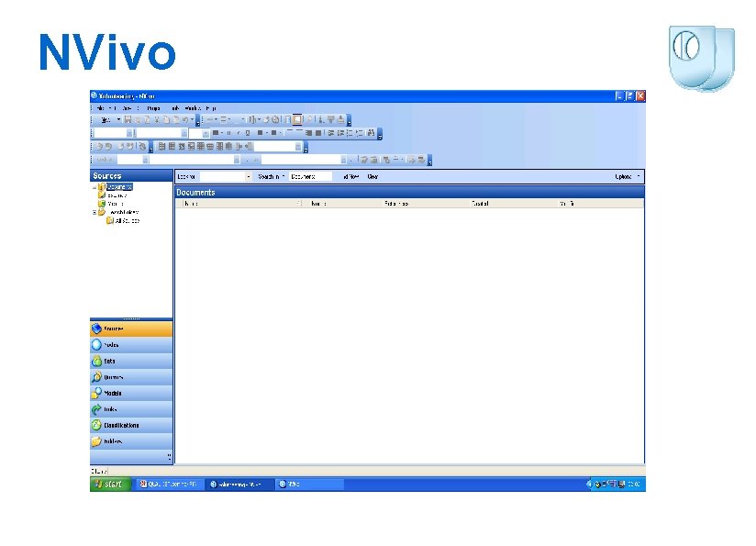The width and height of the screenshot is (756, 546).
Task: Click the Find Now button
Action: (x=350, y=176)
